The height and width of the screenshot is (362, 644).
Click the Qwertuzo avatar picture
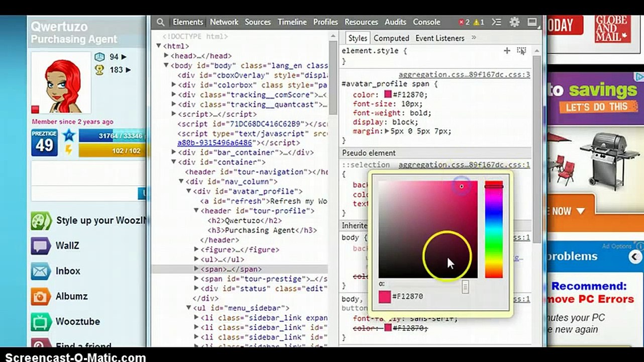tap(61, 83)
